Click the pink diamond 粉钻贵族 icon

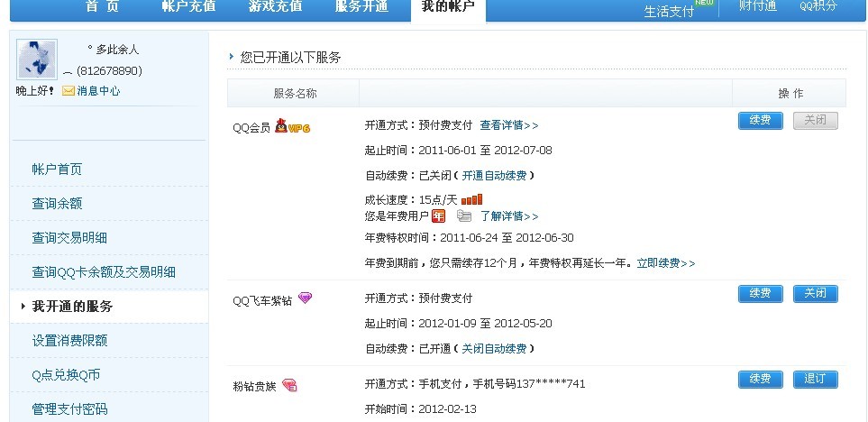click(x=289, y=385)
